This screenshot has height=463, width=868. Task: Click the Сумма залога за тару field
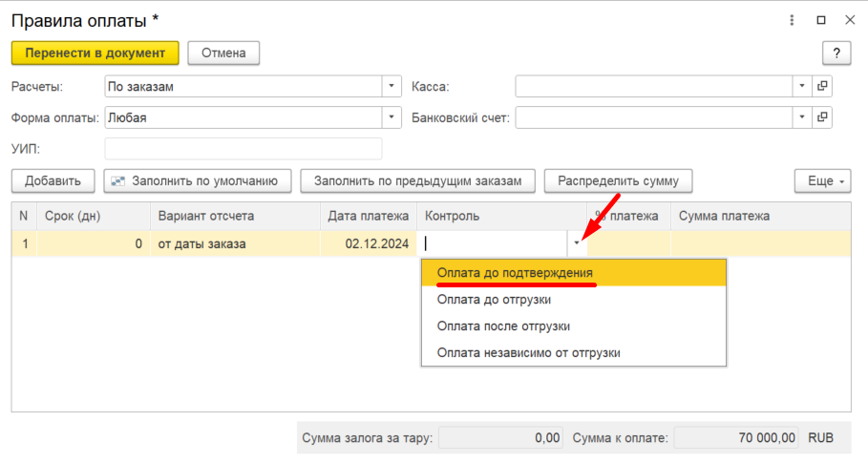point(500,438)
